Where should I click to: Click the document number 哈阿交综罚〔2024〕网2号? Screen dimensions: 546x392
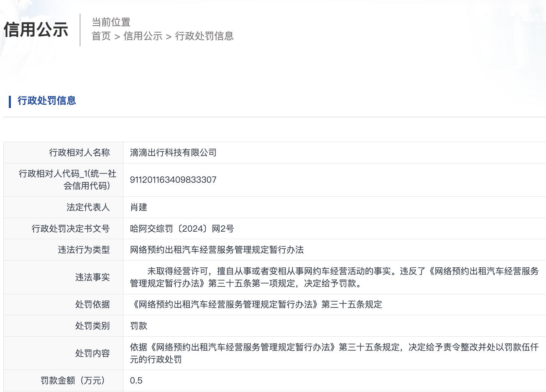pyautogui.click(x=182, y=229)
